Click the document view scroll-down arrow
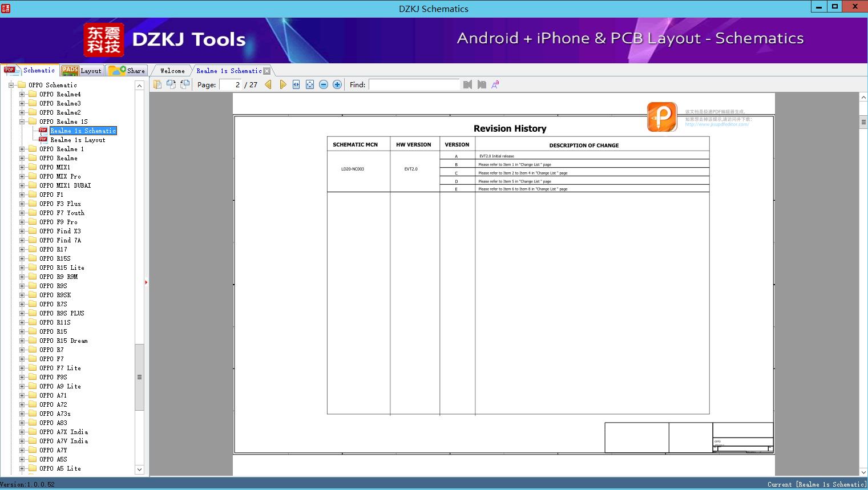Image resolution: width=868 pixels, height=490 pixels. (x=863, y=472)
